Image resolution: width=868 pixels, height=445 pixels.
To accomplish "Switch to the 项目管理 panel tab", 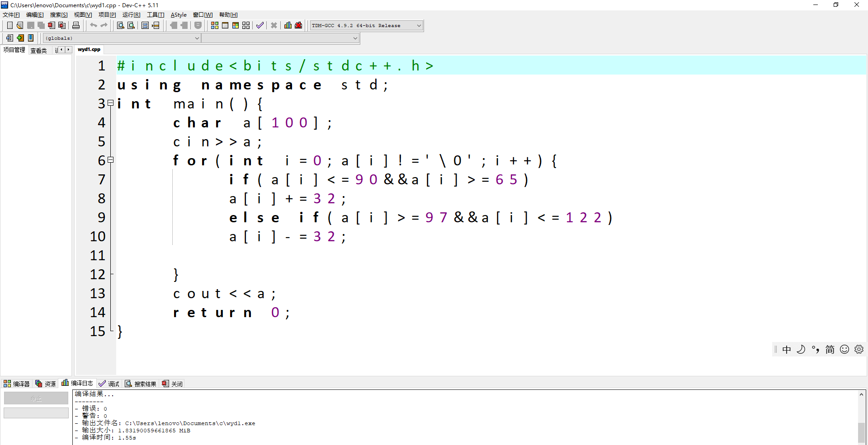I will [14, 50].
